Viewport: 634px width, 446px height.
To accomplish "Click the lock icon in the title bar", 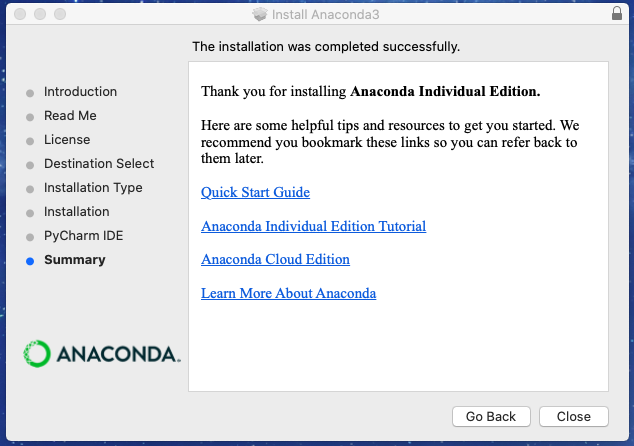I will [x=616, y=14].
